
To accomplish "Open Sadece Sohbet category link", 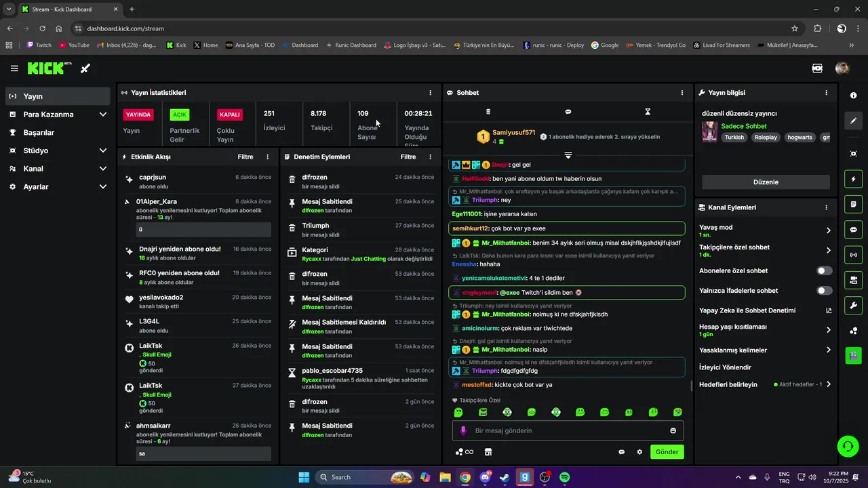I will (x=743, y=126).
